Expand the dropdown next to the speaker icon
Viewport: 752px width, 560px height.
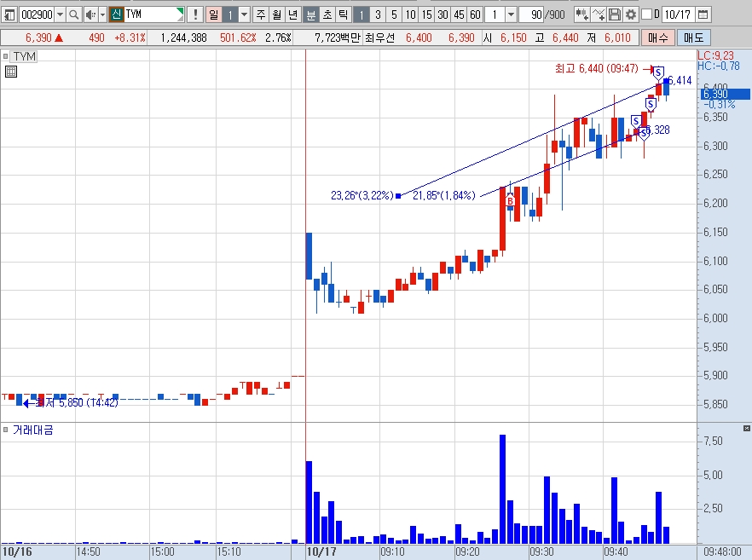pyautogui.click(x=102, y=14)
